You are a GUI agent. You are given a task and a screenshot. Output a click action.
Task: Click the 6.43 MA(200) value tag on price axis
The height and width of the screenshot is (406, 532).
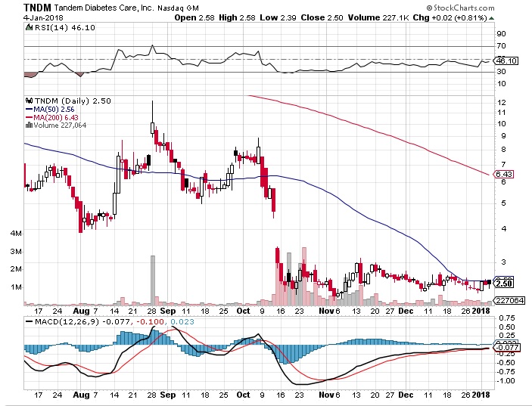click(504, 174)
